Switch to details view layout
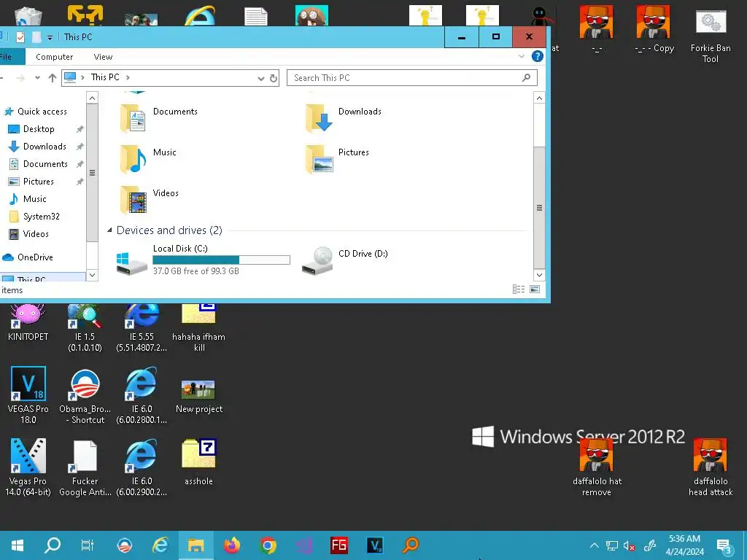The height and width of the screenshot is (560, 747). (x=519, y=289)
